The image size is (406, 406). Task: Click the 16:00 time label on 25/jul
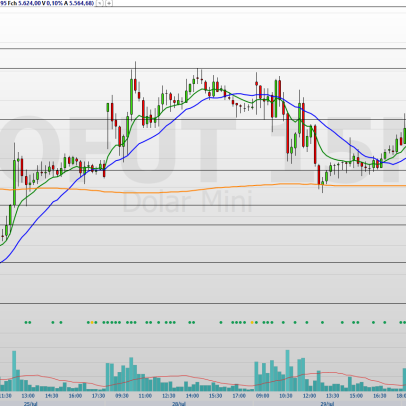tap(75, 396)
